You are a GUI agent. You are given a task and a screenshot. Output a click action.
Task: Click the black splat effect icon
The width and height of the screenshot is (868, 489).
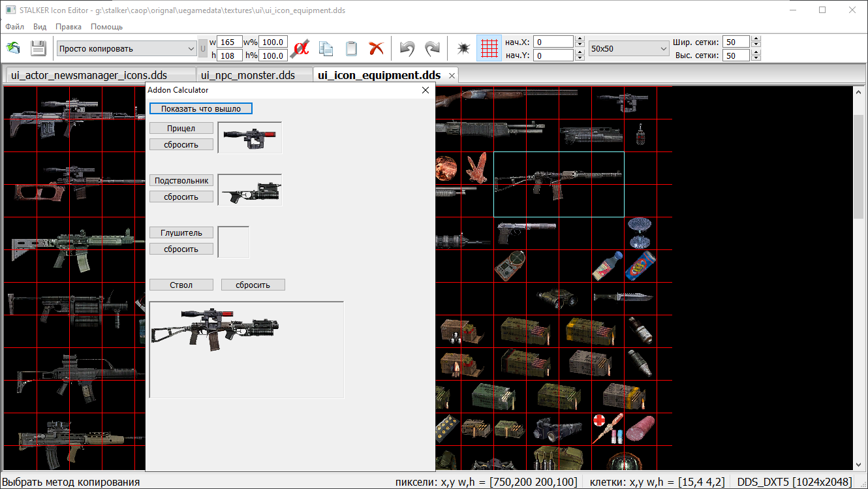[463, 48]
